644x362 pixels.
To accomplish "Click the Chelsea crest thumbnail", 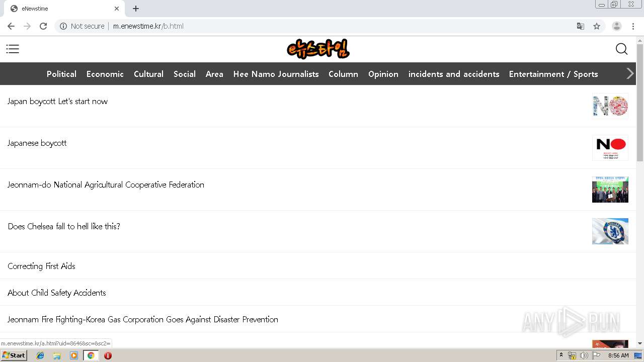I will coord(610,231).
